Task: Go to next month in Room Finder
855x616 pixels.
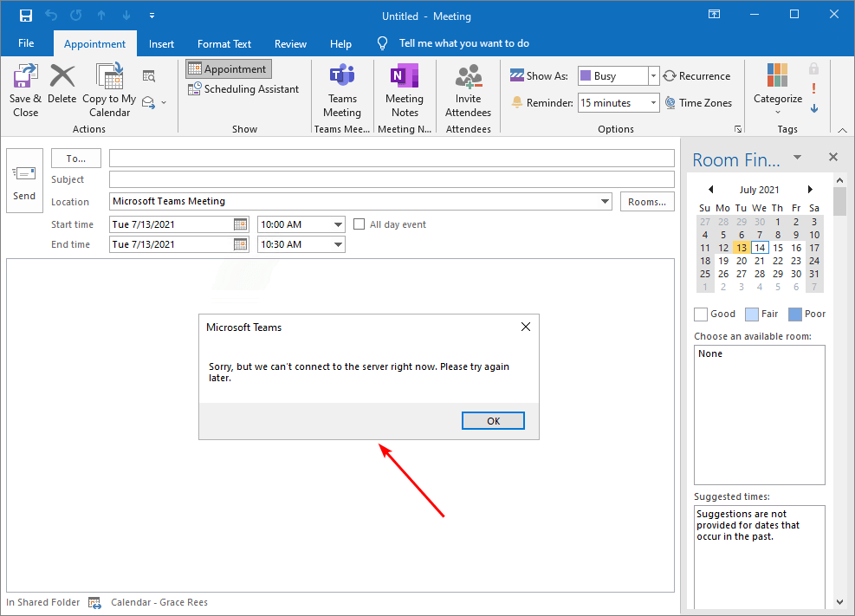Action: point(810,189)
